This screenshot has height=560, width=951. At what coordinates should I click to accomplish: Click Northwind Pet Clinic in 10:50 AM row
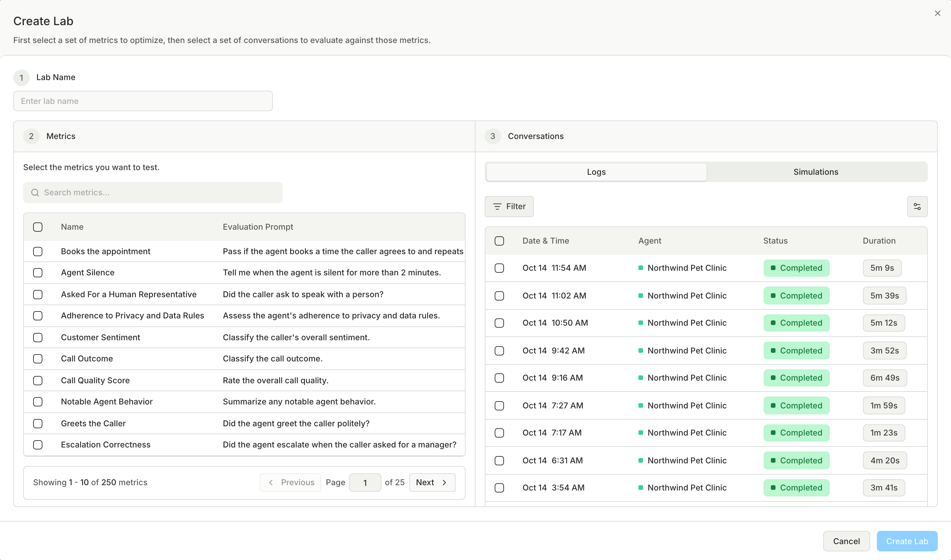(687, 323)
